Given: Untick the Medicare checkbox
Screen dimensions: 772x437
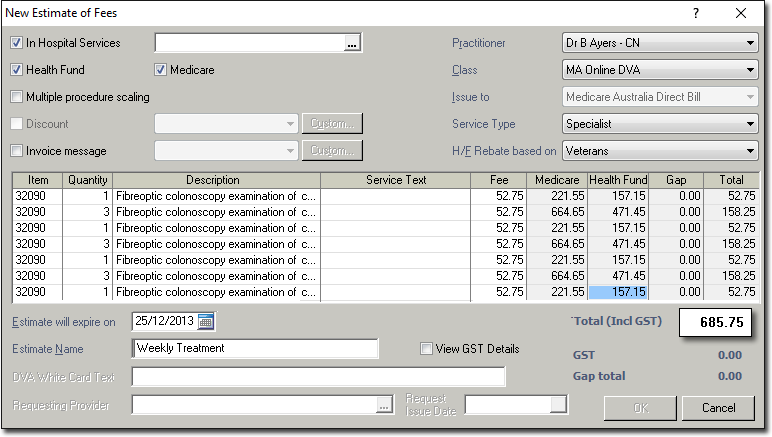Looking at the screenshot, I should pos(161,70).
